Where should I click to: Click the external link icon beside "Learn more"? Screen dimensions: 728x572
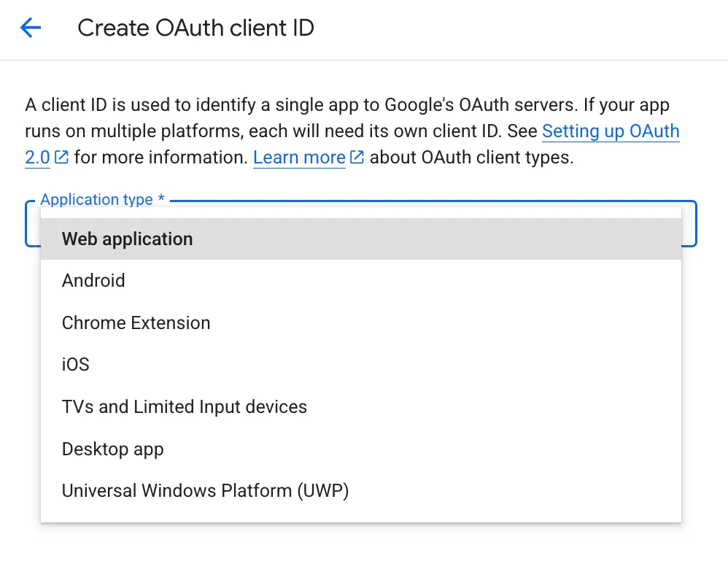(x=356, y=157)
